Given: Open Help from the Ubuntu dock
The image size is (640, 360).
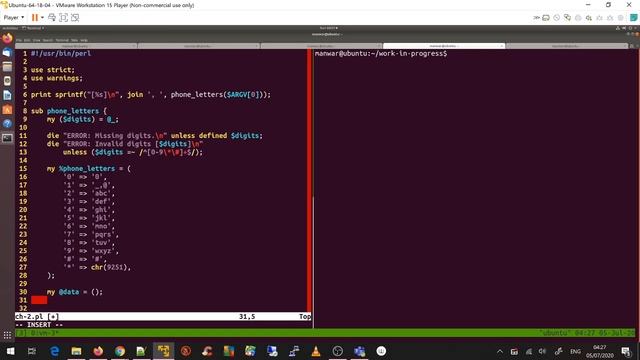Looking at the screenshot, I should [x=7, y=124].
